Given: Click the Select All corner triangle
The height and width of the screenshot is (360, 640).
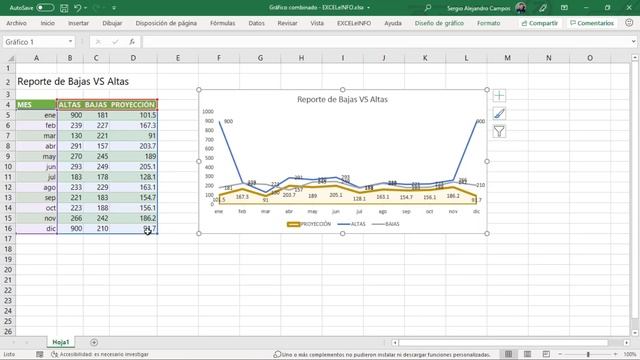Looking at the screenshot, I should [x=10, y=58].
